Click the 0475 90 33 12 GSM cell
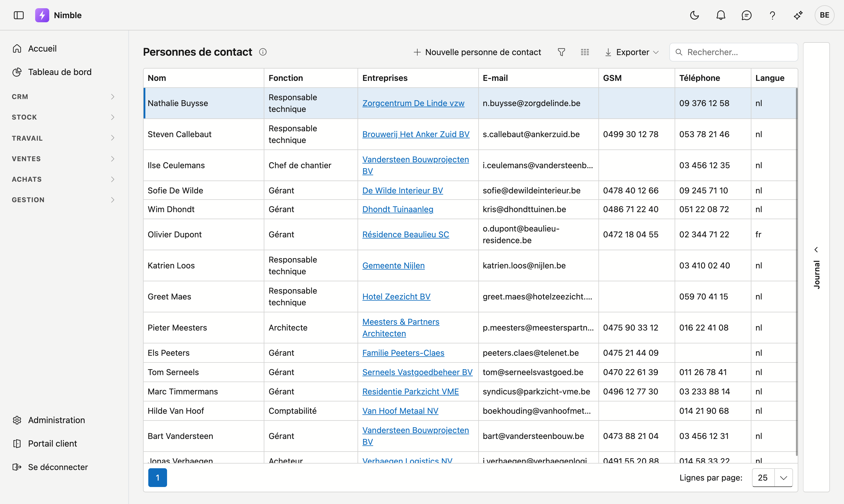Screen dimensions: 844x504 (x=637, y=328)
